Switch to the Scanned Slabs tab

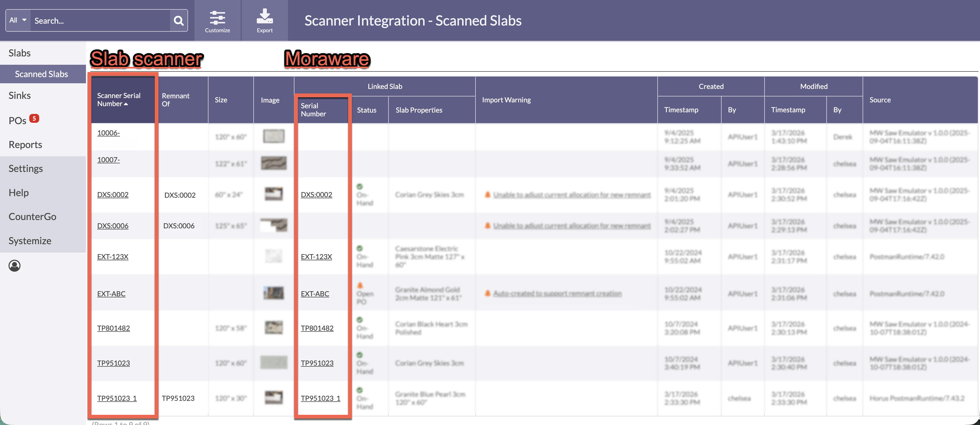[41, 74]
